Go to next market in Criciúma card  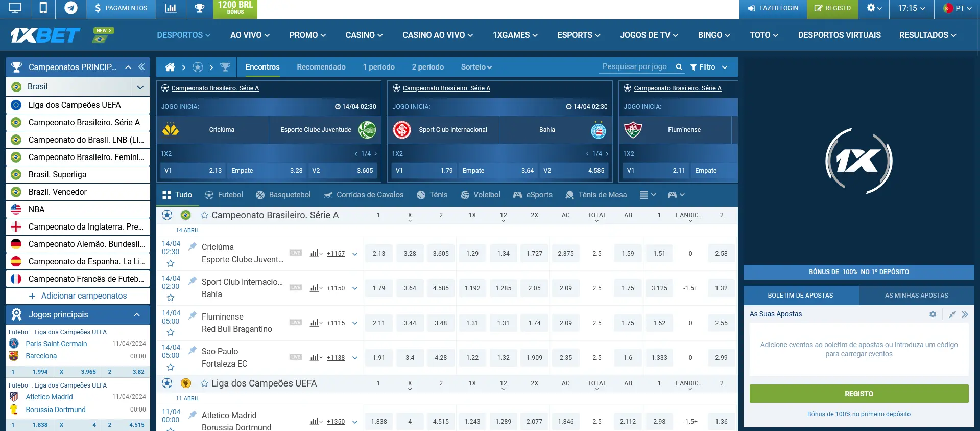click(376, 154)
